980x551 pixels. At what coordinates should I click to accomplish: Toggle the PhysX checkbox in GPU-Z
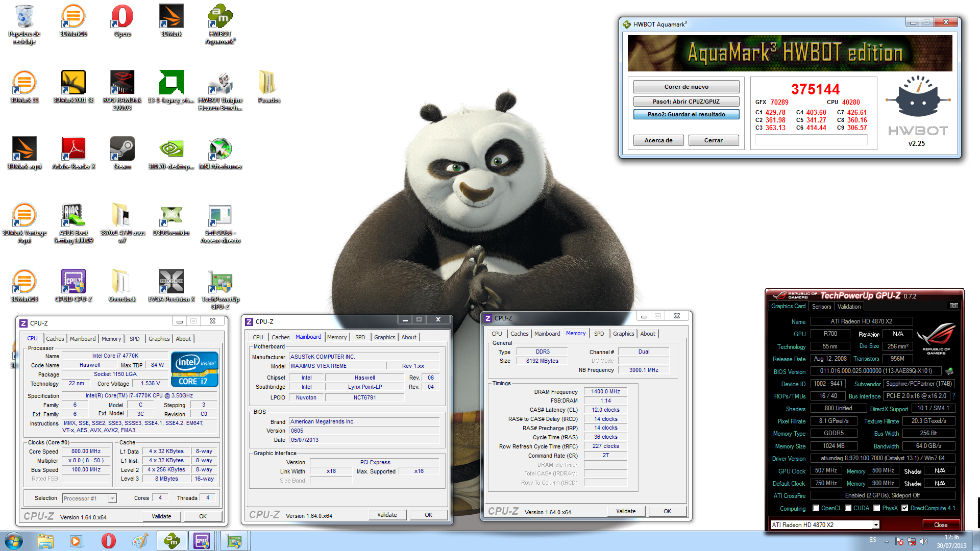click(876, 508)
